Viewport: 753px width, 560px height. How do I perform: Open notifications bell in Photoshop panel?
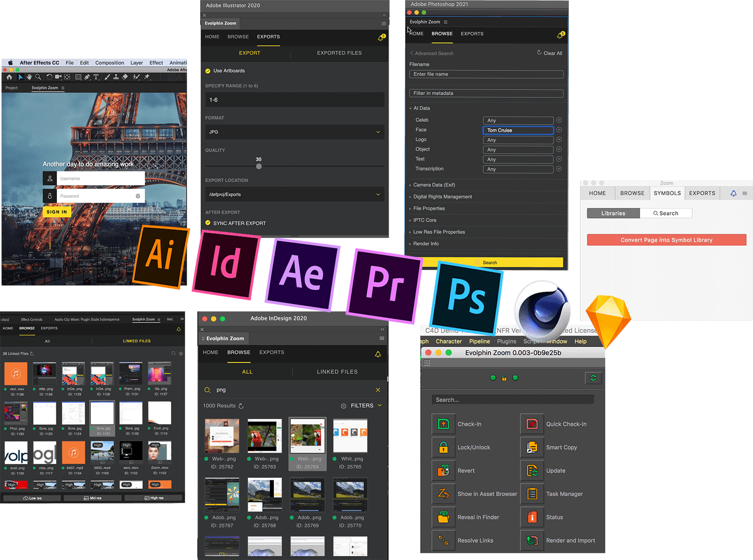pos(561,35)
